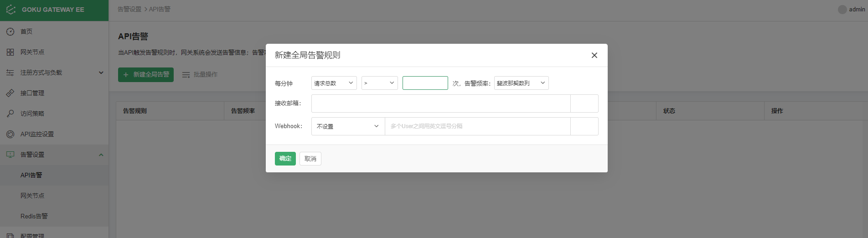Click the 接口管理 link icon

(x=10, y=93)
